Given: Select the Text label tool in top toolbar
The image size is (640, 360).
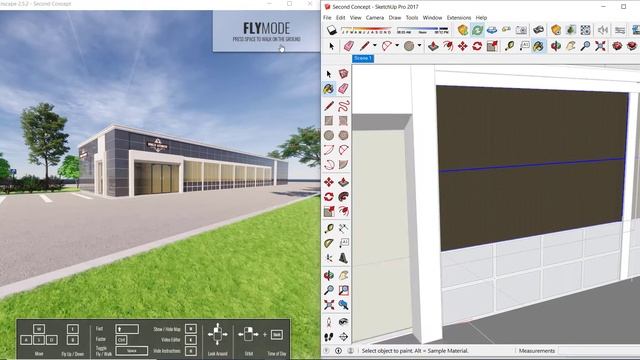Looking at the screenshot, I should pyautogui.click(x=524, y=46).
